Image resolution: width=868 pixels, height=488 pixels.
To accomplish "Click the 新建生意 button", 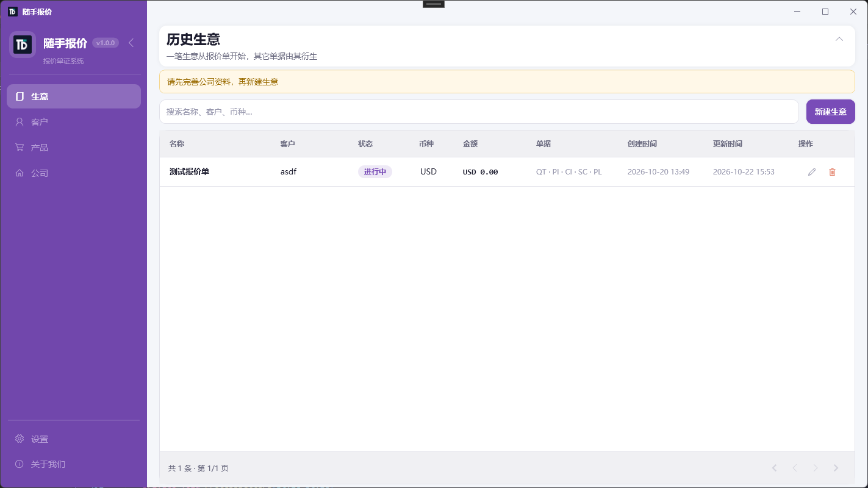I will pyautogui.click(x=831, y=112).
